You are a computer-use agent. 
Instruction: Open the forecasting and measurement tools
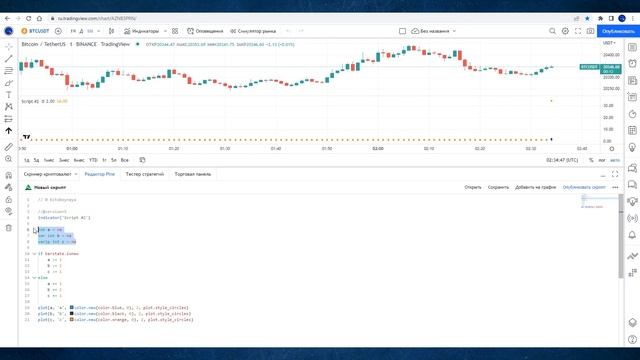pos(9,119)
